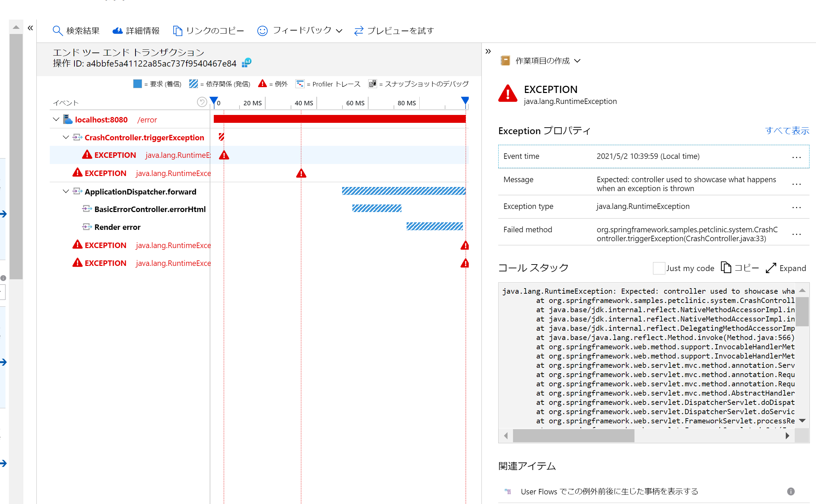The width and height of the screenshot is (816, 504).
Task: Collapse CrashController.triggerException in the event tree
Action: [x=66, y=137]
